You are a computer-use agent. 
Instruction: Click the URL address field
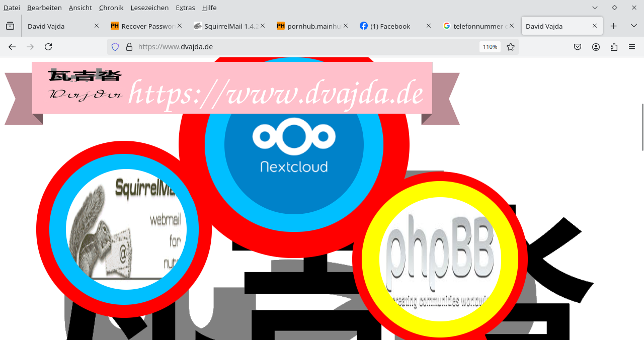tap(302, 47)
